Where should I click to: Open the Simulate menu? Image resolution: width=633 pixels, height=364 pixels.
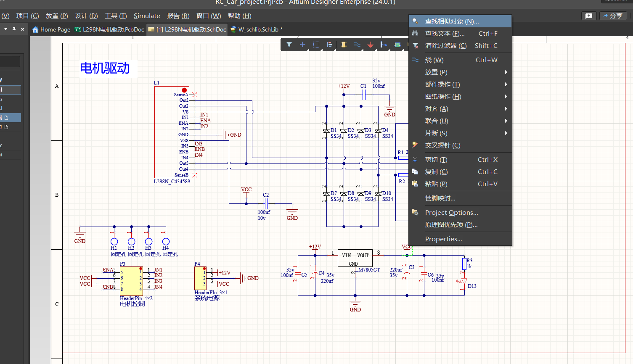(x=147, y=16)
